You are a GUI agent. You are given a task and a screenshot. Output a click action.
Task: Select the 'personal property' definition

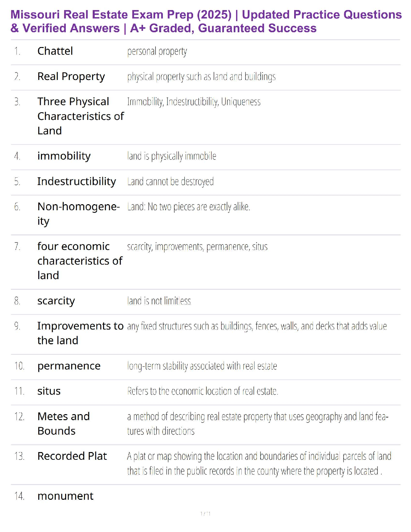[157, 51]
